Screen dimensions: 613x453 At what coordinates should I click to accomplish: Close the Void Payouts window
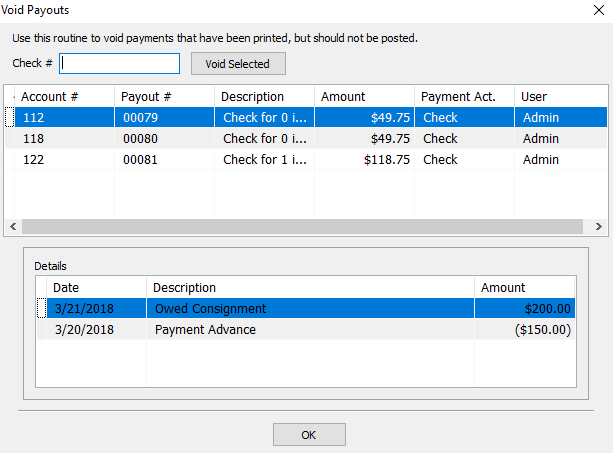click(x=599, y=10)
